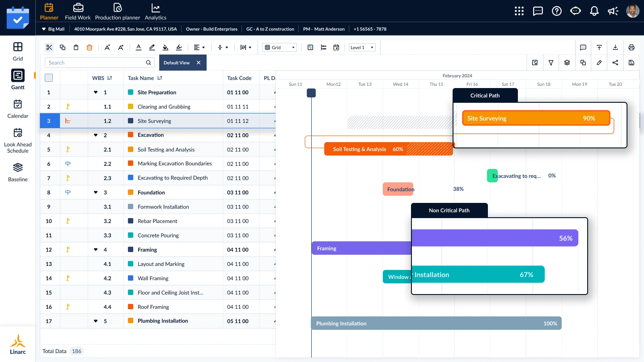Screen dimensions: 644x362
Task: Open Grid view in left sidebar
Action: click(18, 51)
